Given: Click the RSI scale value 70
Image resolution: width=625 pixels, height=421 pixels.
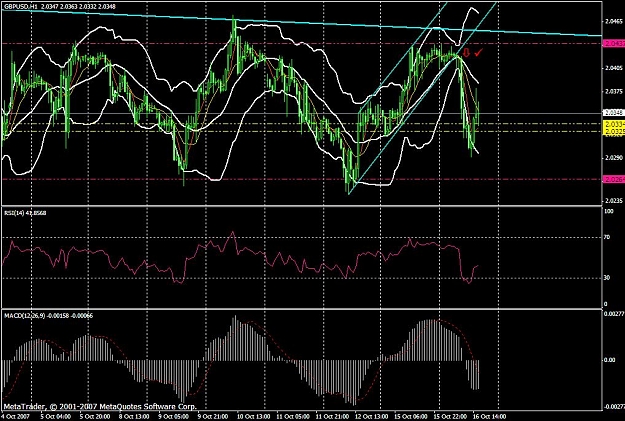Looking at the screenshot, I should (x=607, y=237).
